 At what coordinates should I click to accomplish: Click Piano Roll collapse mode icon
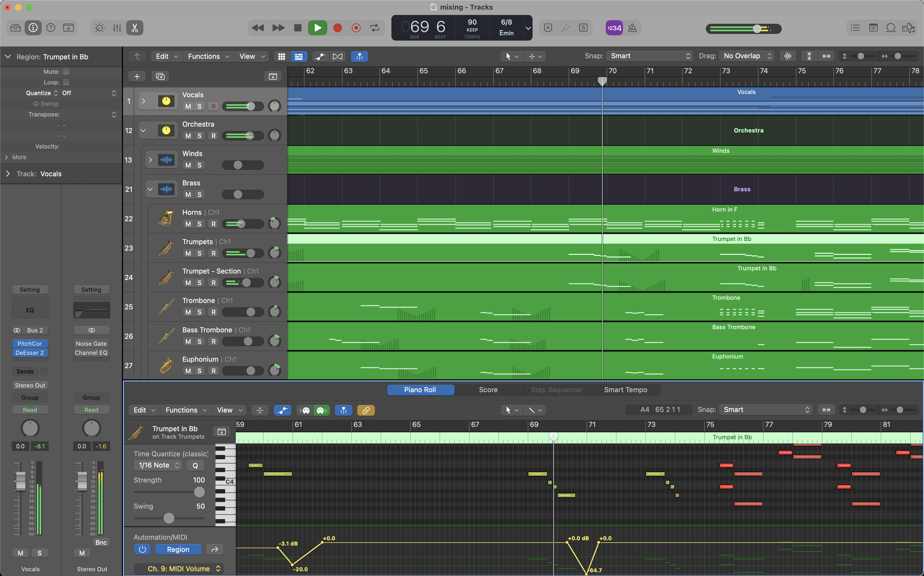point(260,410)
